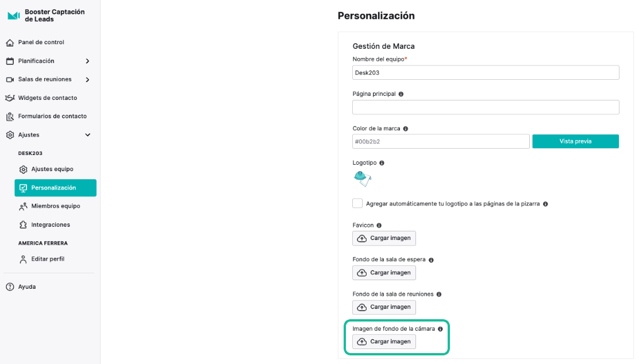Expand the Salas de reuniones chevron

coord(87,79)
